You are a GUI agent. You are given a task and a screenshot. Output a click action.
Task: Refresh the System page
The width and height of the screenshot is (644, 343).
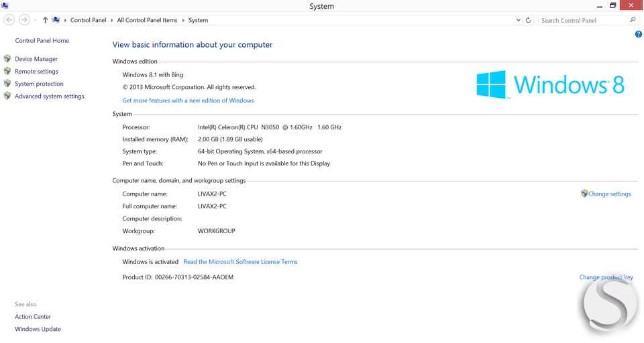pyautogui.click(x=528, y=20)
